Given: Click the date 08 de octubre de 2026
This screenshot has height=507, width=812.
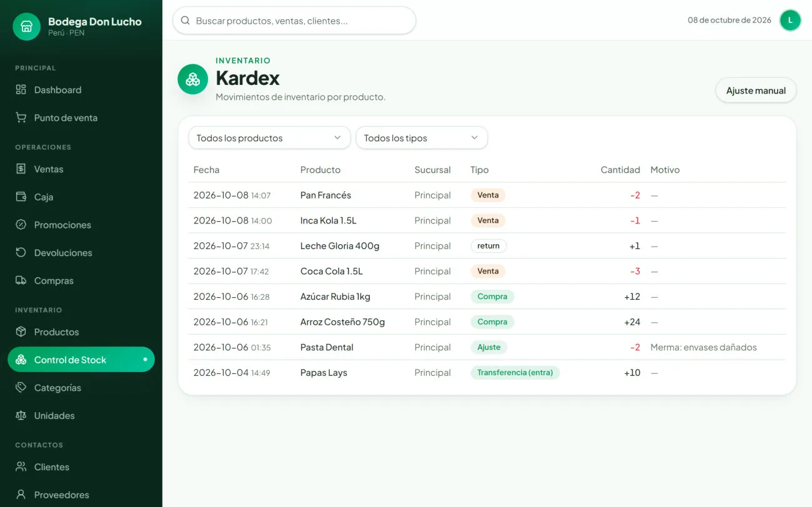Looking at the screenshot, I should (x=730, y=20).
